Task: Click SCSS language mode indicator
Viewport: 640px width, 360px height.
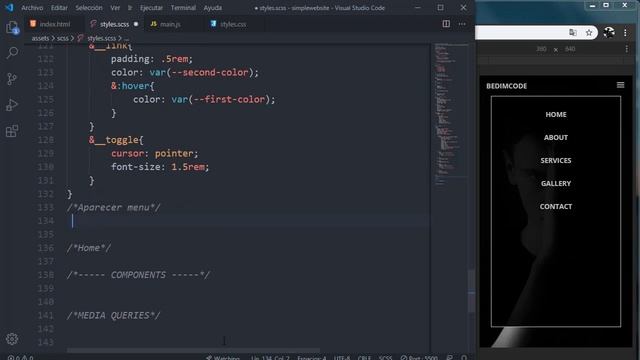Action: (x=385, y=357)
